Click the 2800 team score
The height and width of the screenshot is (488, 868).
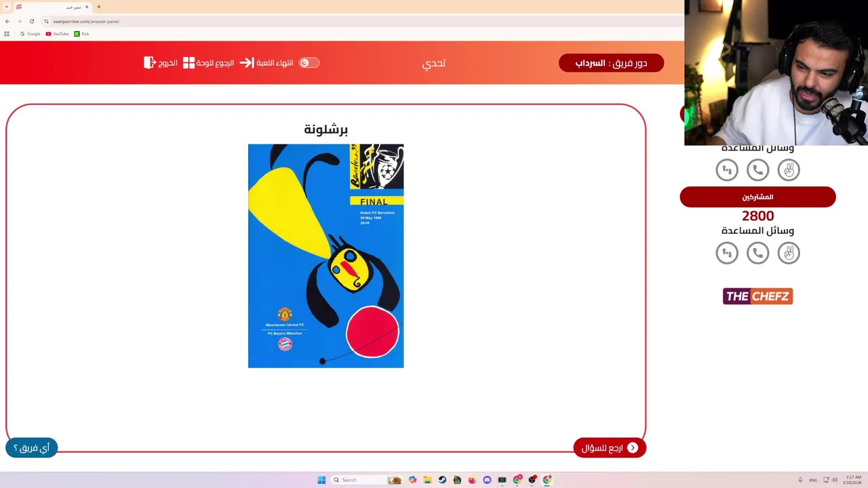[x=757, y=216]
